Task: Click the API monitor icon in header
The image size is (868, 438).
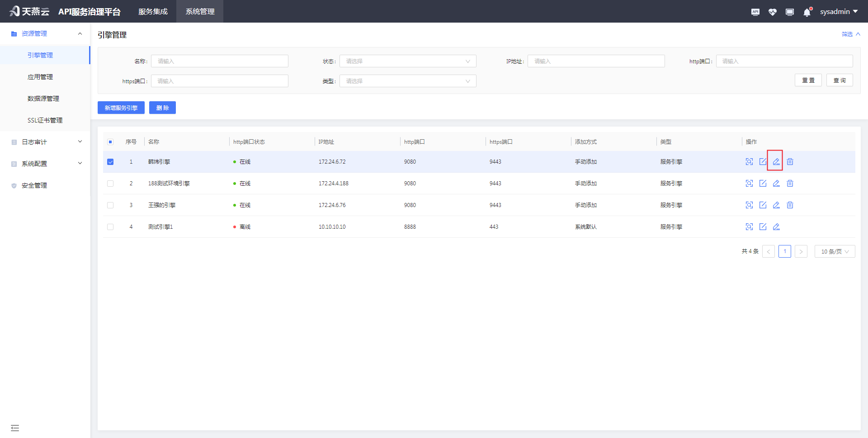Action: pos(755,12)
